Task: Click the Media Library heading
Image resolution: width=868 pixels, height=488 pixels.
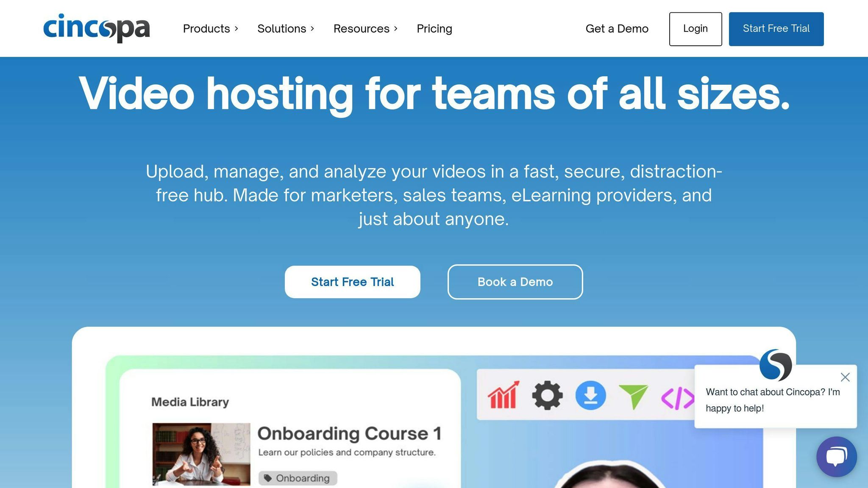Action: click(190, 402)
